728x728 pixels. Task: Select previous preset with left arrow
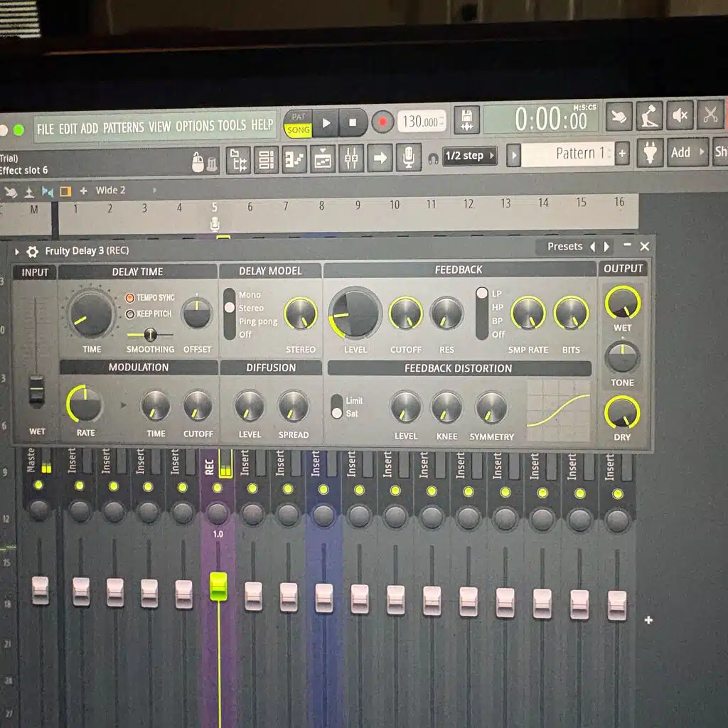pos(593,247)
